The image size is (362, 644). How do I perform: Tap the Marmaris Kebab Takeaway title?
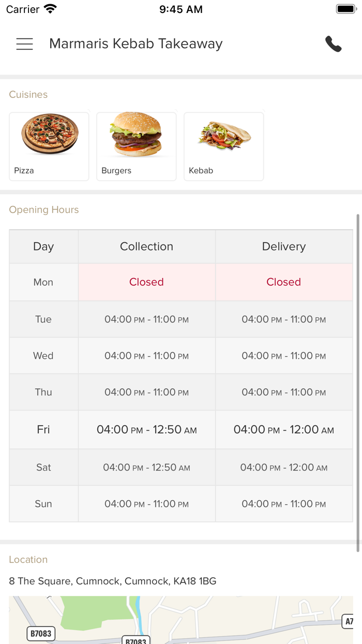tap(135, 44)
